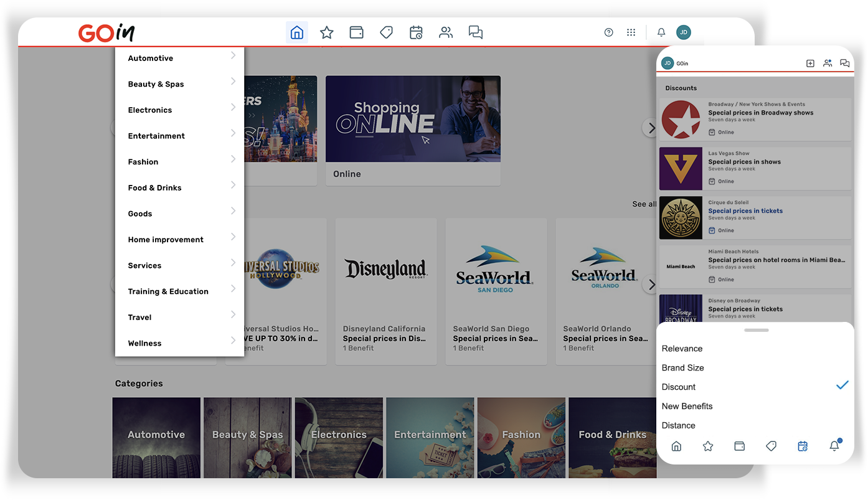Click the See all link

(644, 204)
